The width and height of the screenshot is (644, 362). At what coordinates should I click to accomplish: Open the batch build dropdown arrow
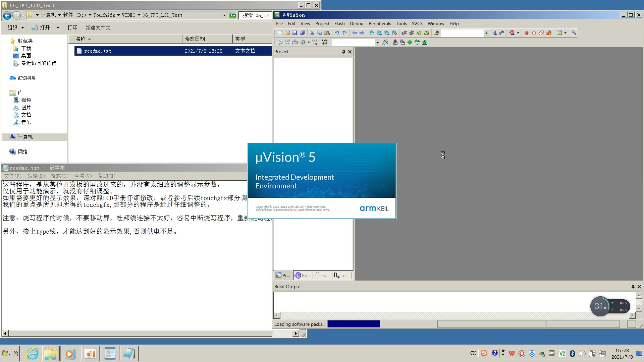click(x=309, y=42)
